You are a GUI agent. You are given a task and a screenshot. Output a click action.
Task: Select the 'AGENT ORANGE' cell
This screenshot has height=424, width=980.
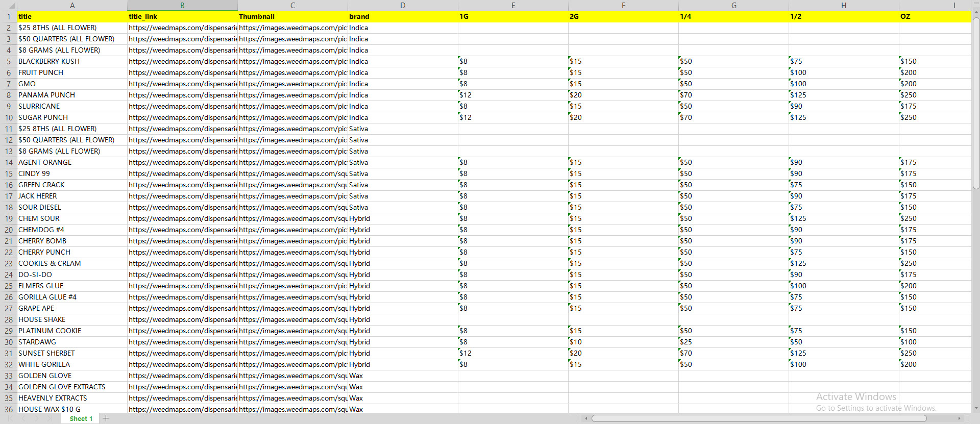[72, 162]
